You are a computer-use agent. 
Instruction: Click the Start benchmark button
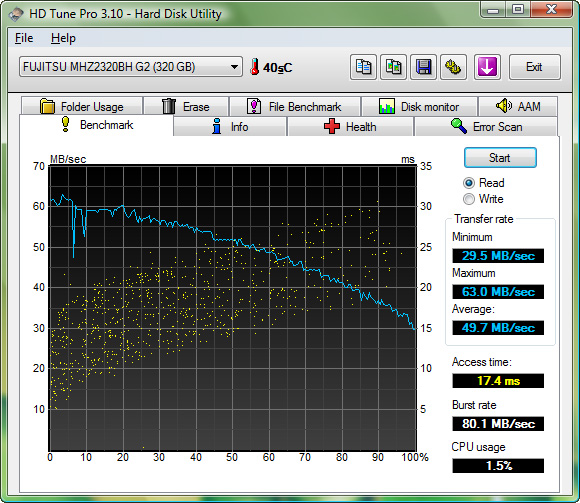click(x=500, y=158)
